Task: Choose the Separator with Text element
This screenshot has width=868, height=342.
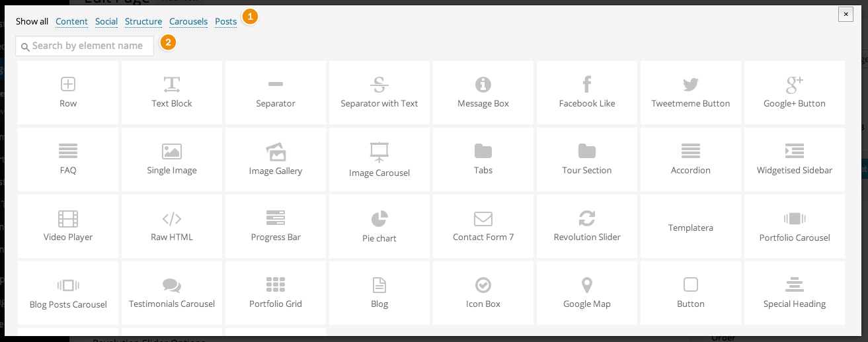Action: click(379, 92)
